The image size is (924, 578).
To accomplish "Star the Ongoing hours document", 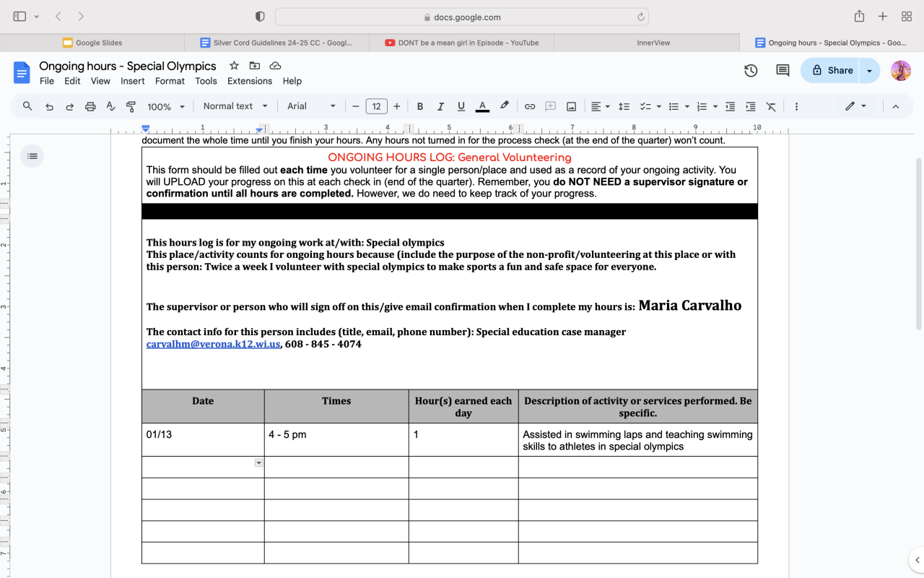I will coord(234,66).
